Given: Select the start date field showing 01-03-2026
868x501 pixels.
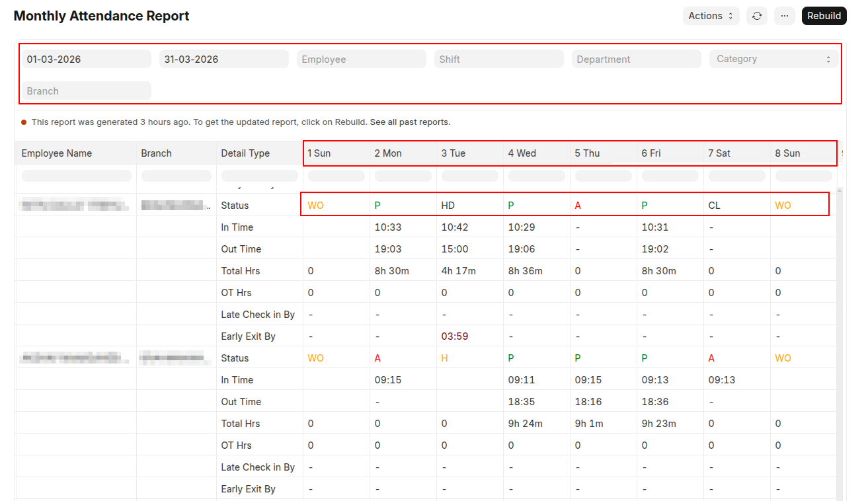Looking at the screenshot, I should 86,59.
